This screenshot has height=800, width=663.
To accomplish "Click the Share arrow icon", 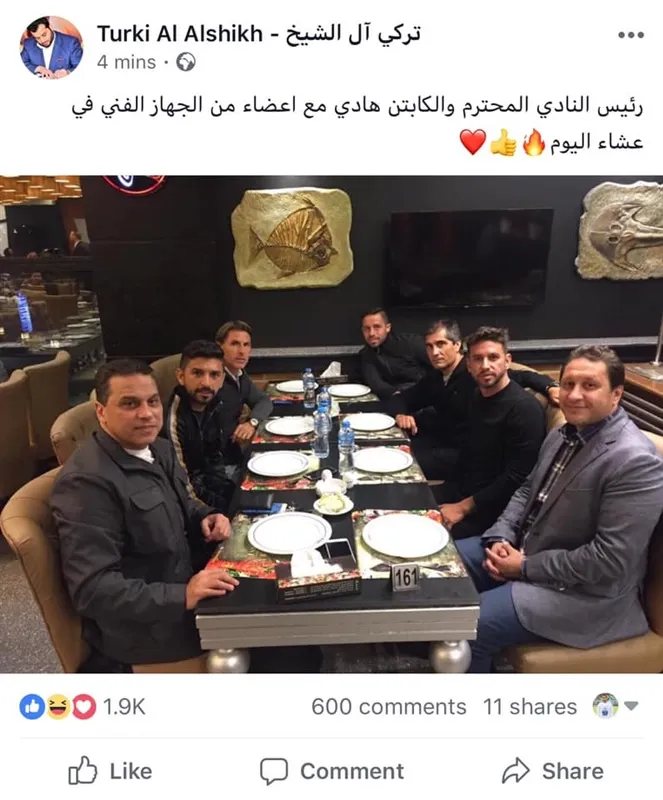I will pos(515,770).
